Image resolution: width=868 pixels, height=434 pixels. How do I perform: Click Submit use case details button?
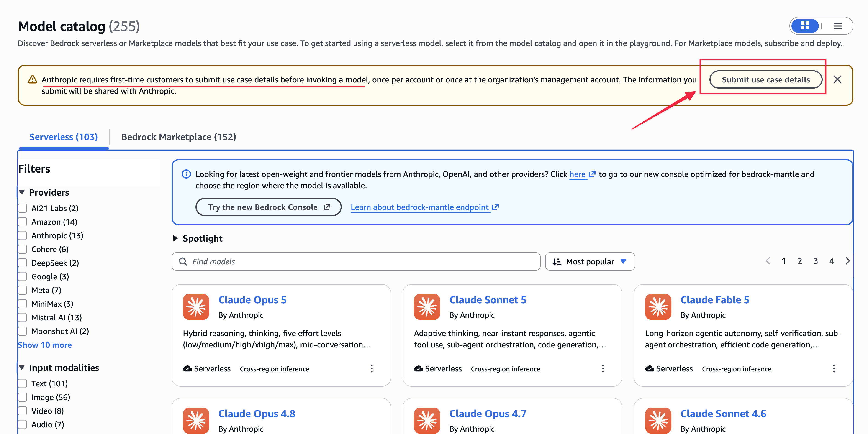click(765, 80)
